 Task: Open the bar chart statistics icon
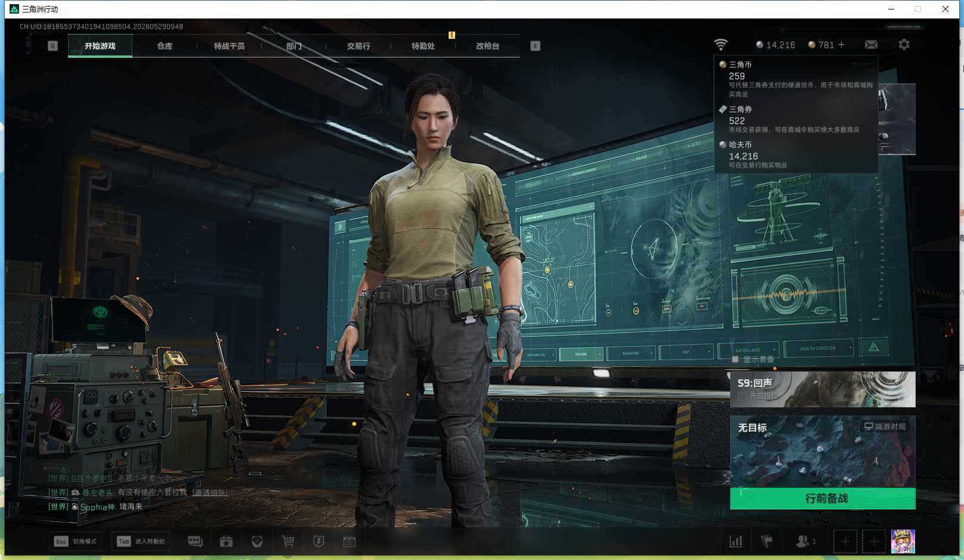[736, 541]
